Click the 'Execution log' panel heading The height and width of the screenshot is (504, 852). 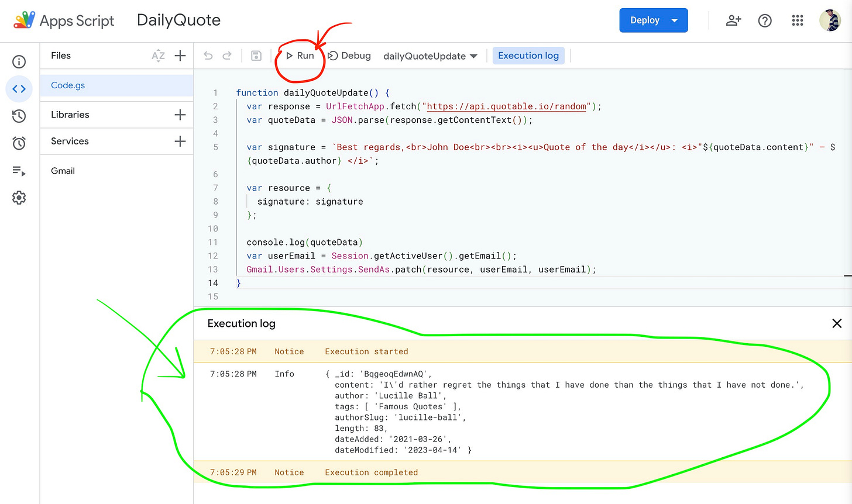[x=241, y=323]
